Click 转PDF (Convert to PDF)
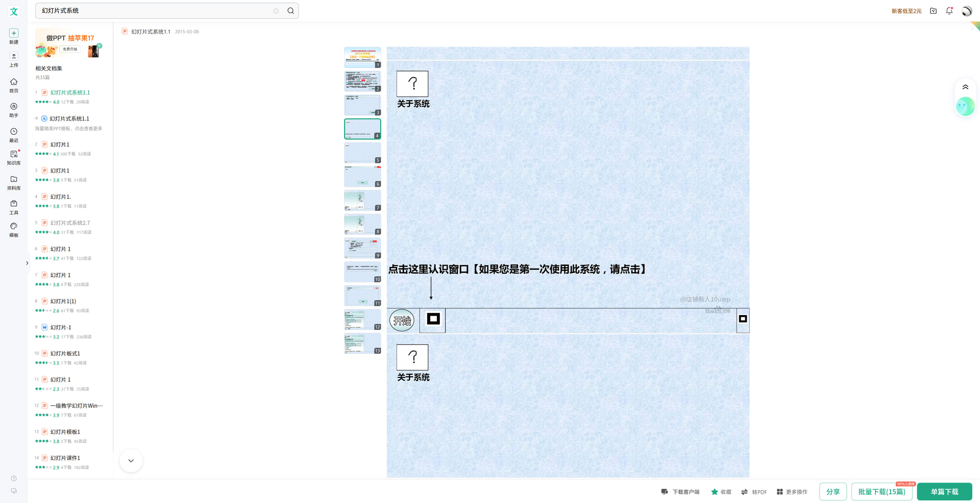The image size is (980, 503). click(x=754, y=492)
